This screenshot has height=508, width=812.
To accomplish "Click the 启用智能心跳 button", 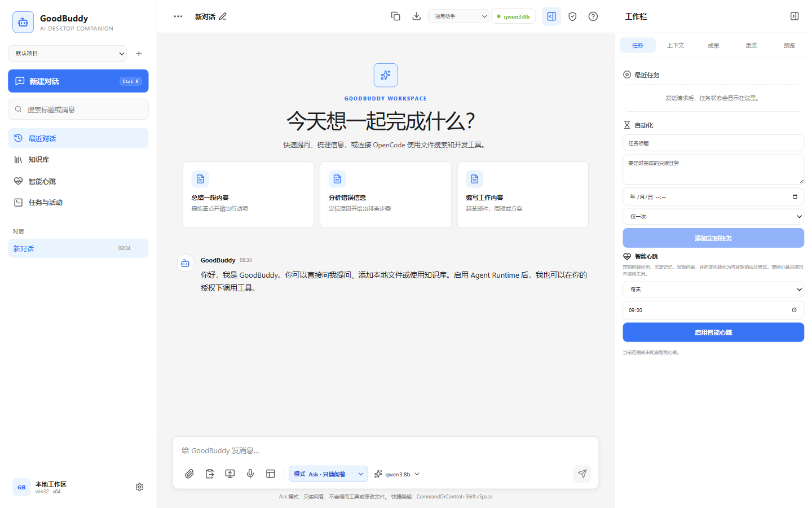I will point(713,332).
